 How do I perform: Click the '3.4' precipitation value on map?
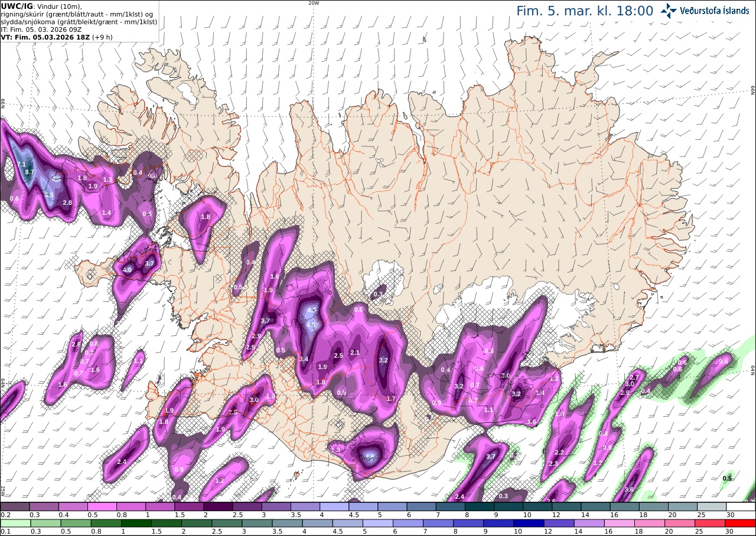pyautogui.click(x=304, y=359)
